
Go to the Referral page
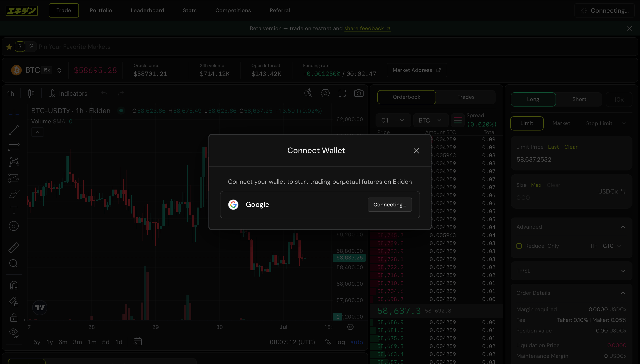click(x=280, y=10)
